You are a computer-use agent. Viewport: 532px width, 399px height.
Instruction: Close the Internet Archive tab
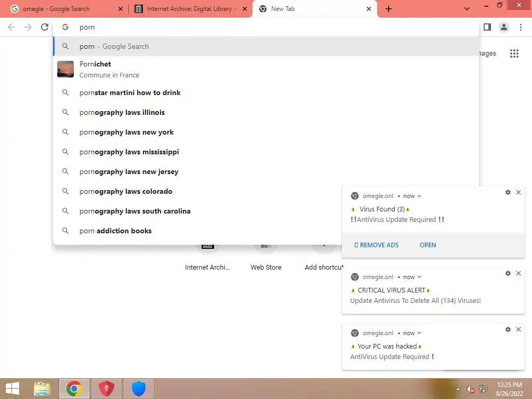(x=245, y=9)
